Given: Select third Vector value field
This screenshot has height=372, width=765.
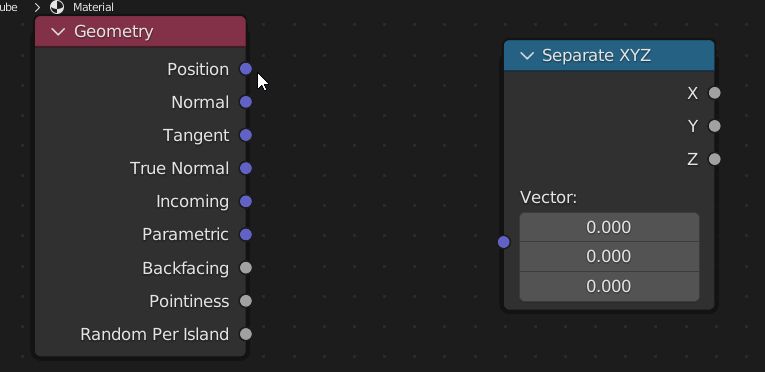Looking at the screenshot, I should 609,286.
